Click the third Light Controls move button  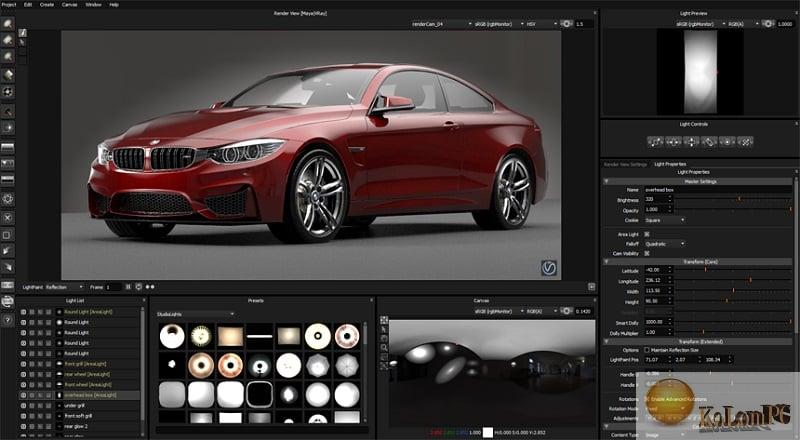coord(691,142)
